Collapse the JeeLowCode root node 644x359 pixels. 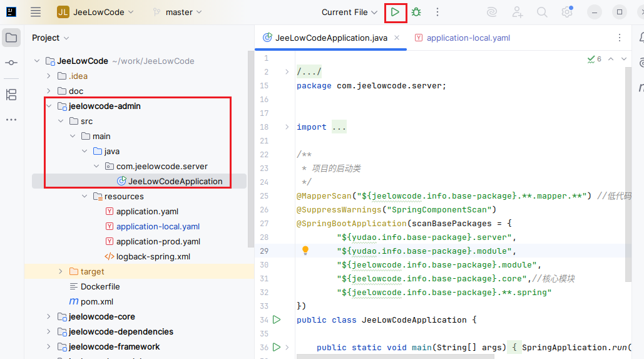coord(37,61)
